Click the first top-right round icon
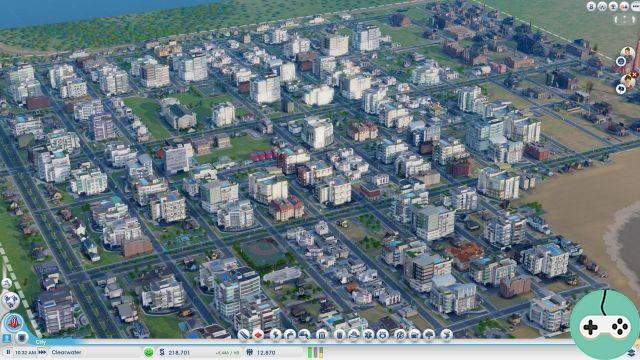Viewport: 640px width, 360px height. tap(591, 6)
